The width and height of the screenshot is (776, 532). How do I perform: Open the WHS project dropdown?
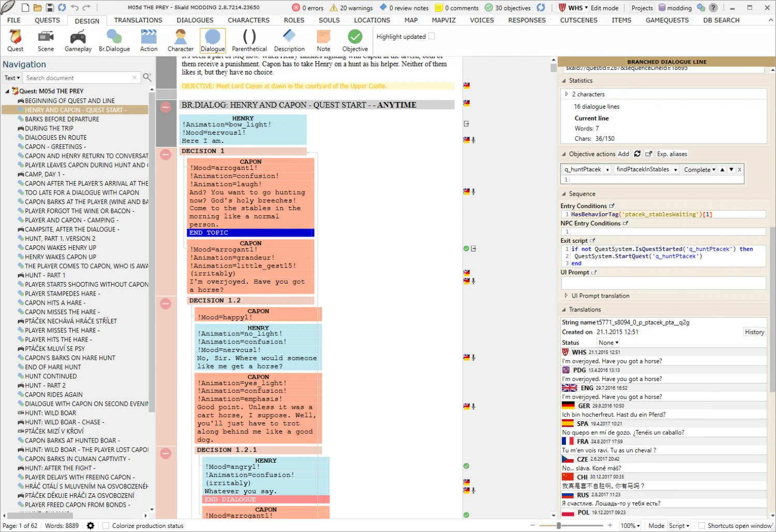[x=574, y=8]
